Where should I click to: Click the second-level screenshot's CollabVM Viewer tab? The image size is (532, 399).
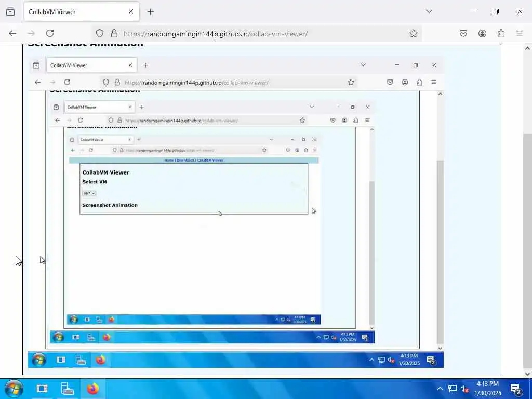[91, 65]
